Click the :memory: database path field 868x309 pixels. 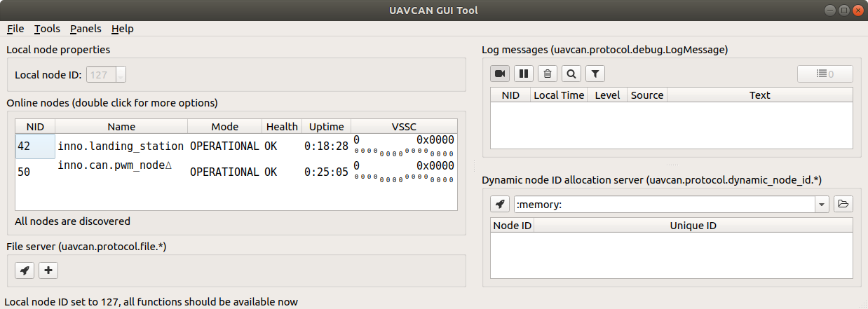pos(664,205)
